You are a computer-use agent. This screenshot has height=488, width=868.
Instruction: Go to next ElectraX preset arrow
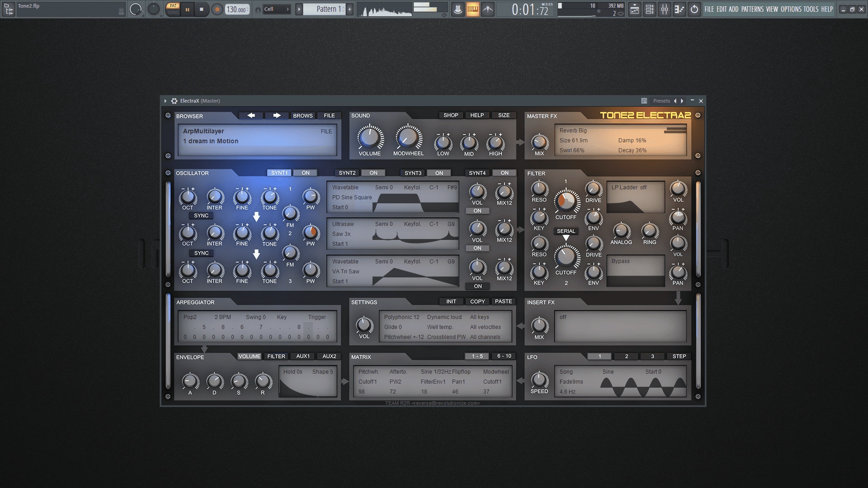tap(682, 101)
